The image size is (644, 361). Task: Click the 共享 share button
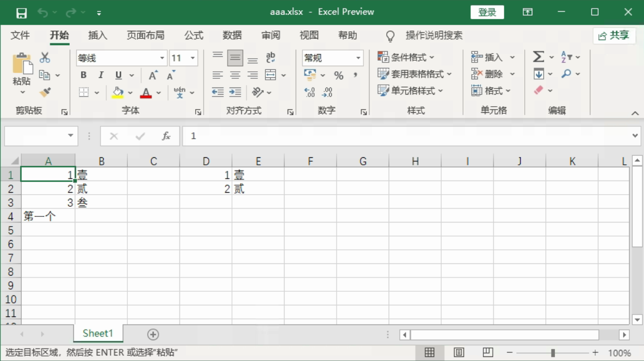(x=614, y=35)
